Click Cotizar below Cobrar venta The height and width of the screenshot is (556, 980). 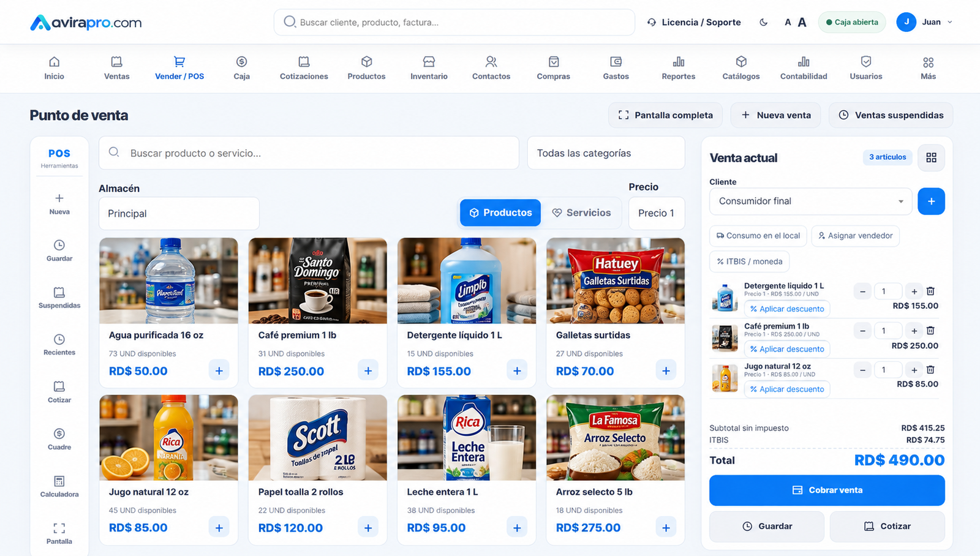pyautogui.click(x=887, y=526)
